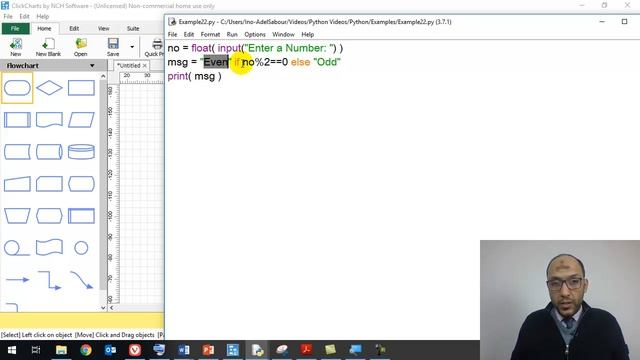Open Task View on the taskbar
This screenshot has width=640, height=360.
coord(36,350)
